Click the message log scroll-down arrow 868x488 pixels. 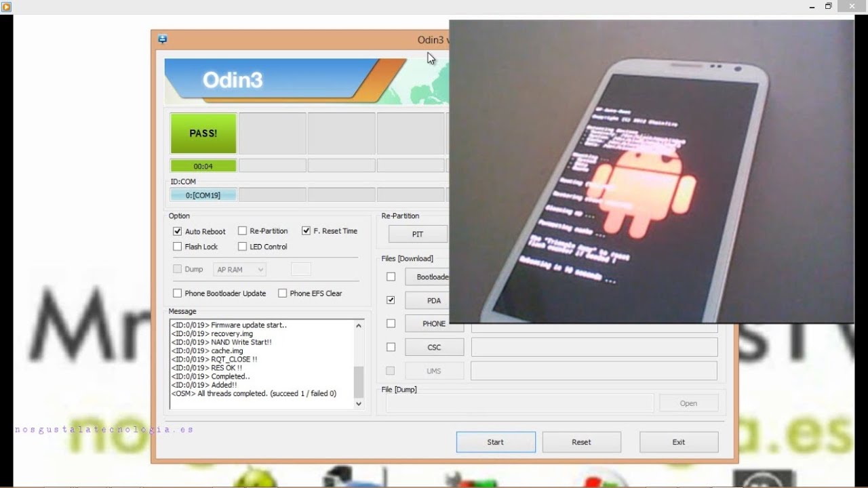359,403
